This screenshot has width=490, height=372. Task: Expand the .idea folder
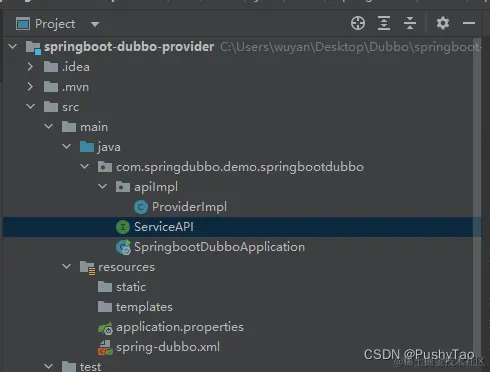click(x=30, y=67)
